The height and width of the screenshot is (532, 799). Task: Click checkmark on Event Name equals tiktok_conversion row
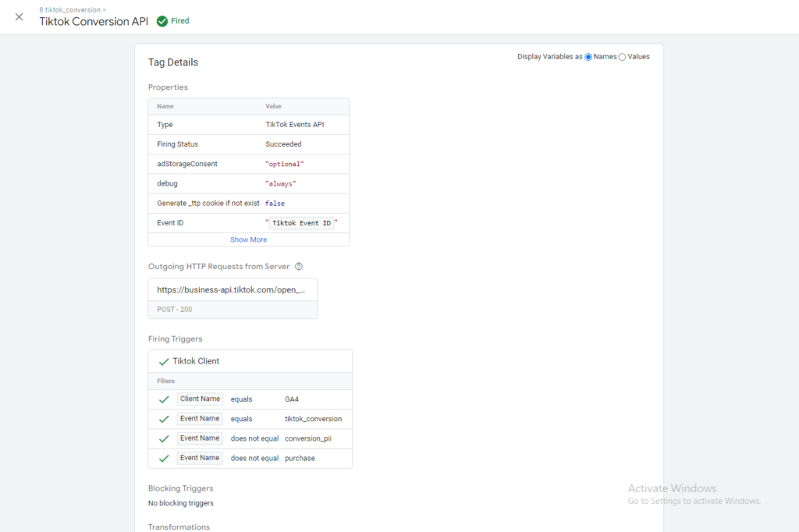pos(164,419)
